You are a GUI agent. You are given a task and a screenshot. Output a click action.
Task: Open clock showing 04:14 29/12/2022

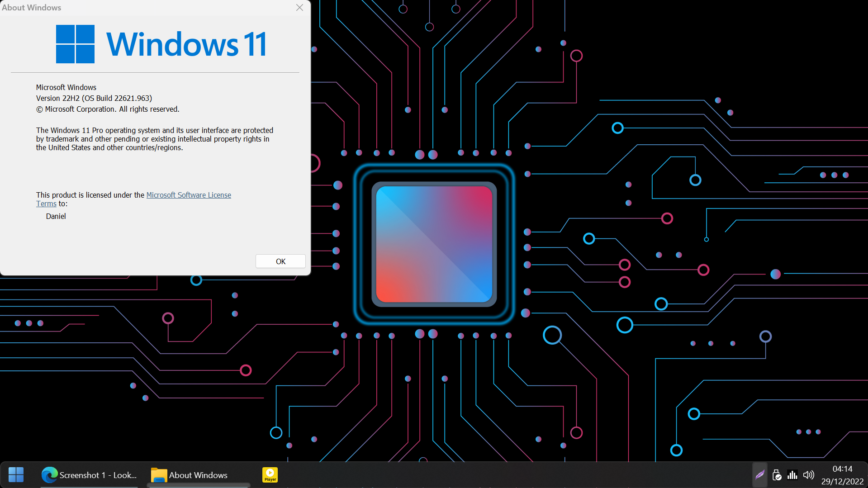click(x=842, y=475)
